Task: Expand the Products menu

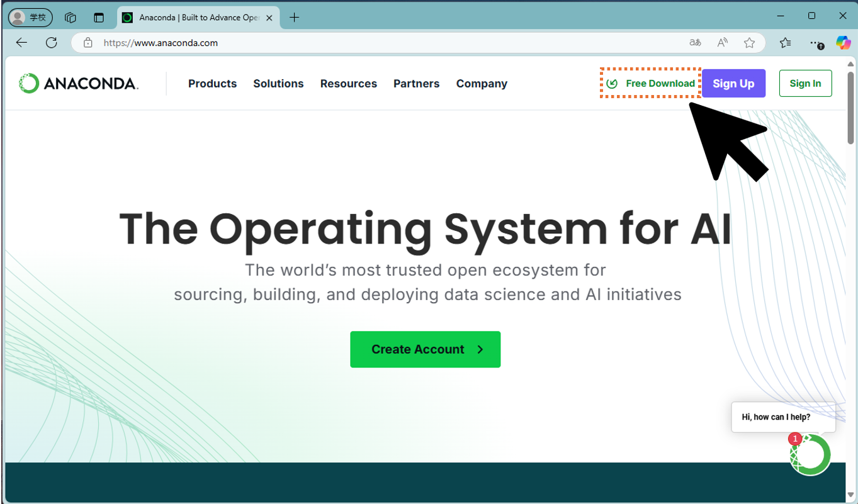Action: point(212,84)
